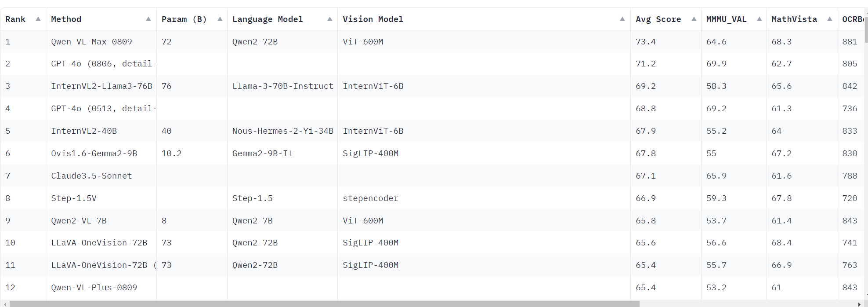The image size is (868, 307).
Task: Sort the Language Model column arrow
Action: click(x=329, y=19)
